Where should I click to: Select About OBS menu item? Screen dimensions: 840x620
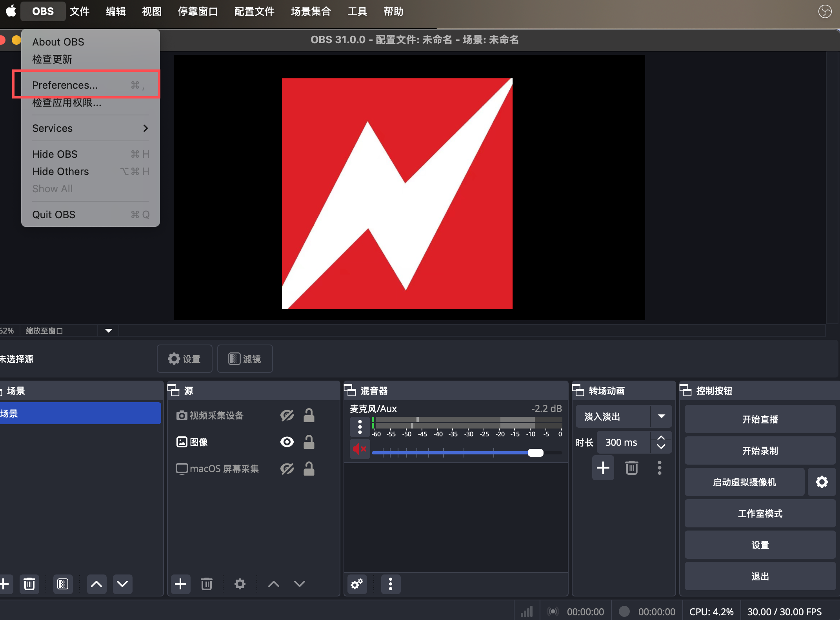(x=90, y=42)
